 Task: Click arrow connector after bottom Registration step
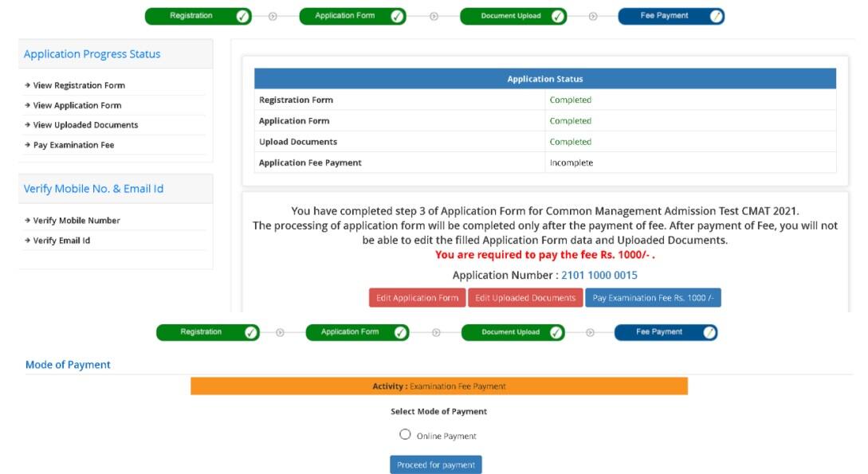coord(280,332)
